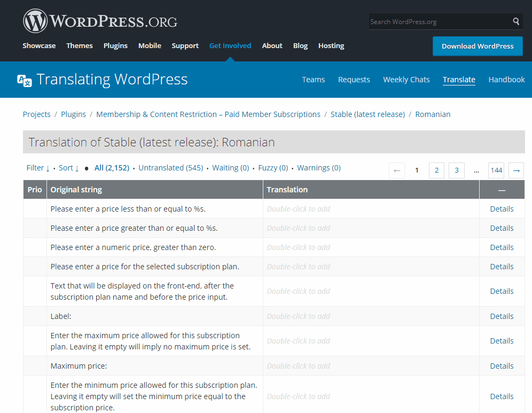This screenshot has width=532, height=413.
Task: Open the Plugins menu item
Action: click(x=115, y=45)
